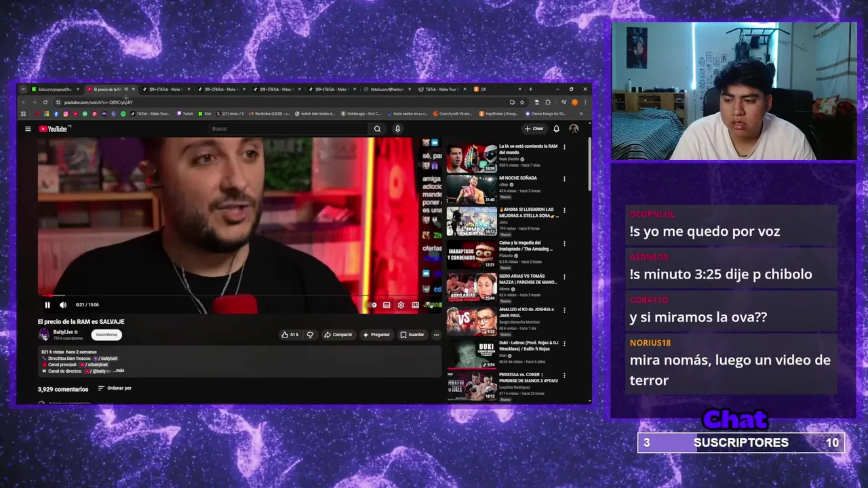This screenshot has width=868, height=488.
Task: Open the Twitch bookmark
Action: 185,114
